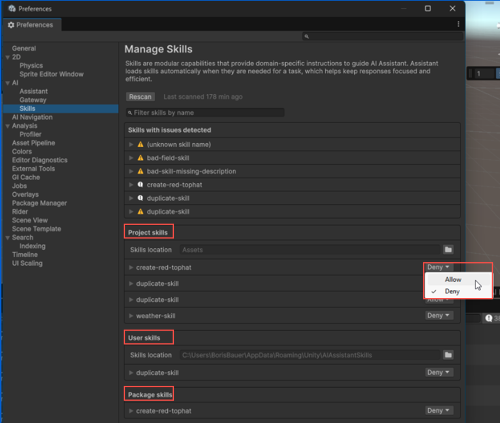Click the Preferences tab gear icon
The image size is (500, 423).
pos(11,25)
